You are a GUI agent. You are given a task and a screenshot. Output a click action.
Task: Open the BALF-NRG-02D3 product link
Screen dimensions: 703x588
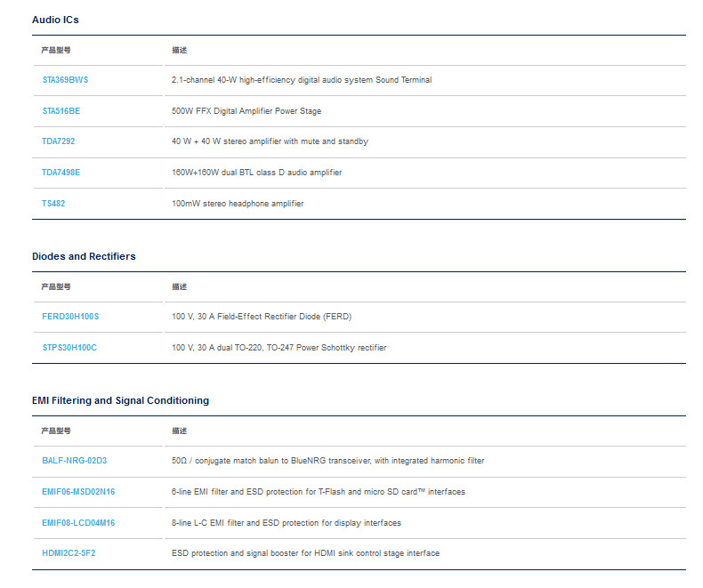tap(75, 460)
